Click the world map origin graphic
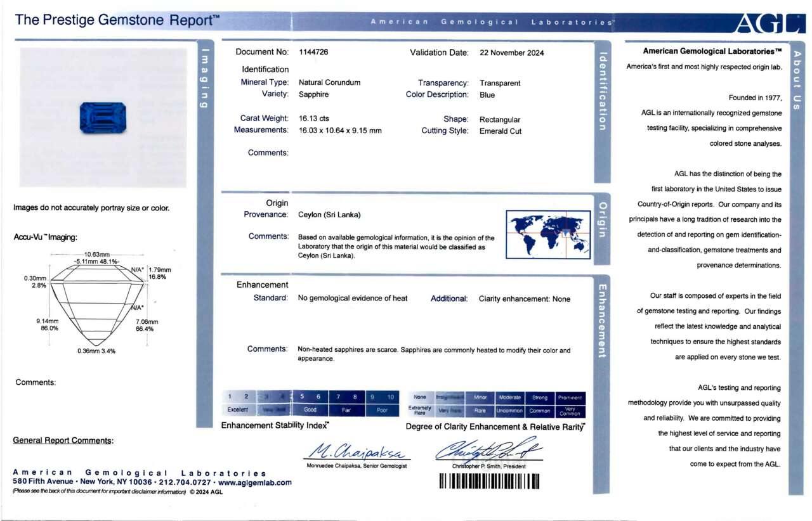This screenshot has width=812, height=521. 548,234
